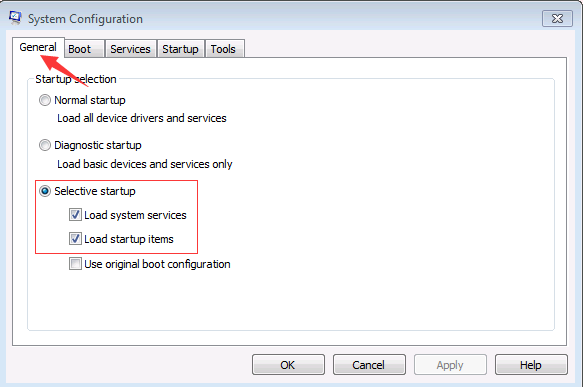Click the Cancel button

click(x=369, y=365)
